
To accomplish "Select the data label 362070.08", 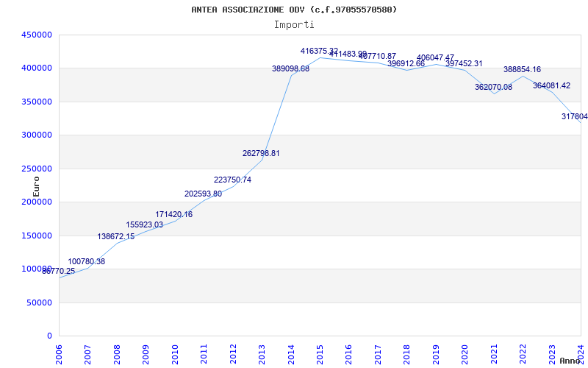I will pos(493,87).
